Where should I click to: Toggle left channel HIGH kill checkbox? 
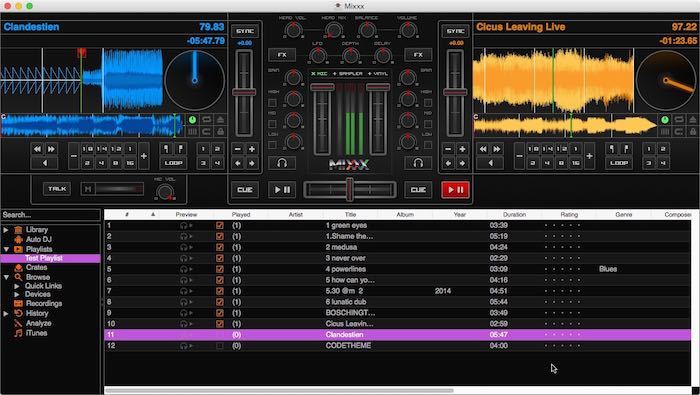pos(272,103)
